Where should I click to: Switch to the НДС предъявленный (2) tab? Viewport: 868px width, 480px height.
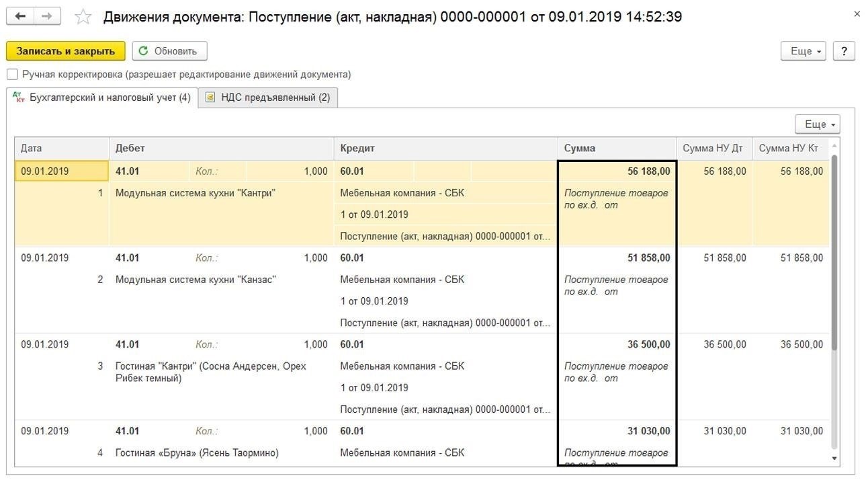click(268, 97)
